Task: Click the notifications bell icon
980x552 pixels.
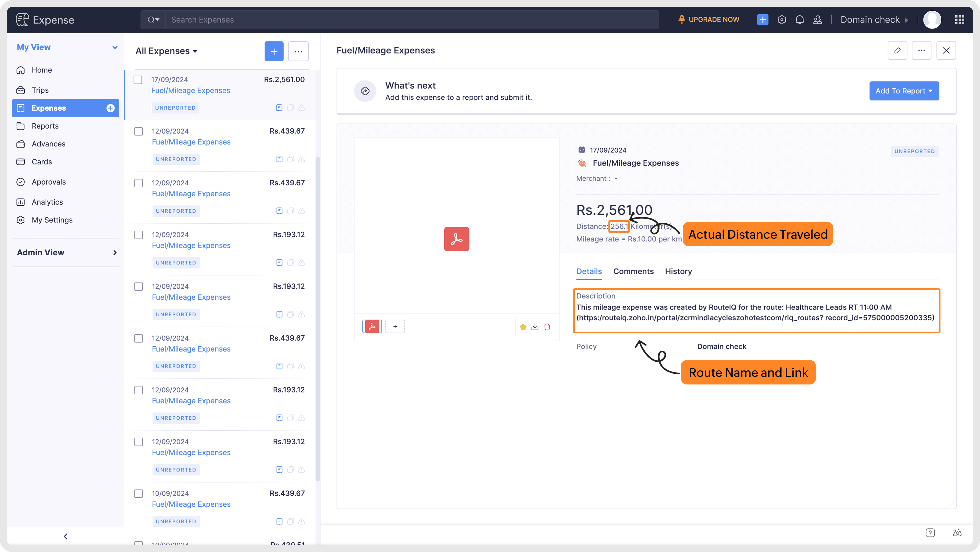Action: [x=799, y=20]
